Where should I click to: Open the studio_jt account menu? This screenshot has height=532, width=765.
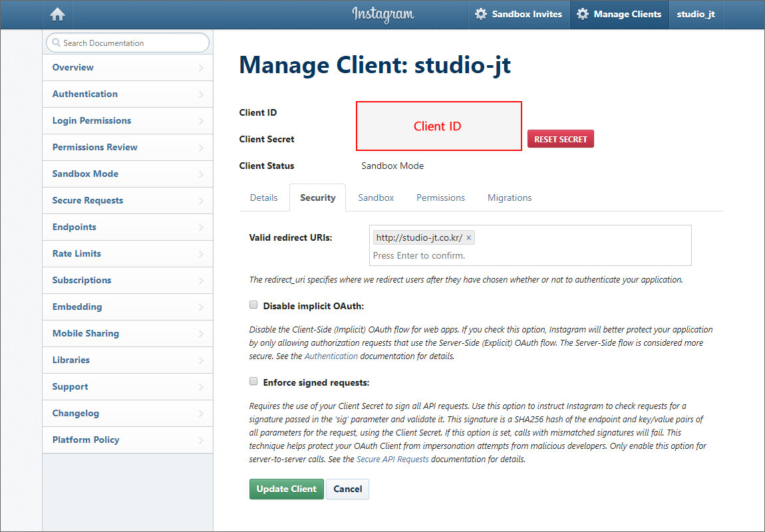(x=696, y=14)
